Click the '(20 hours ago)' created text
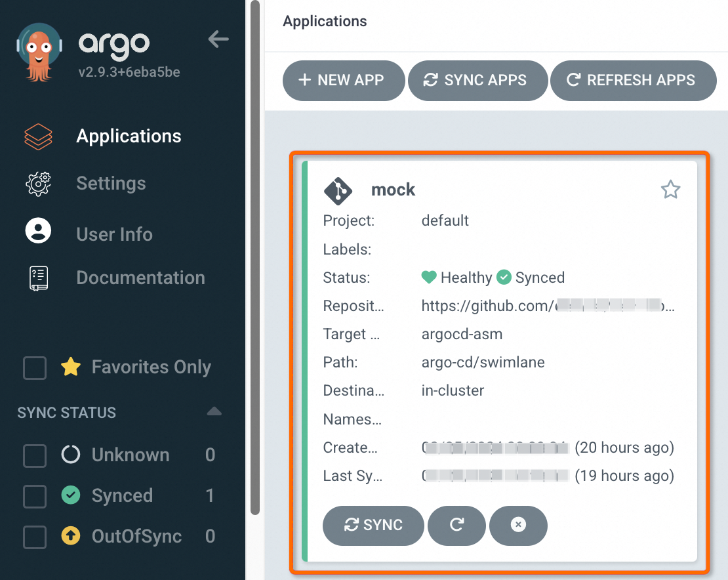This screenshot has width=728, height=580. [624, 447]
